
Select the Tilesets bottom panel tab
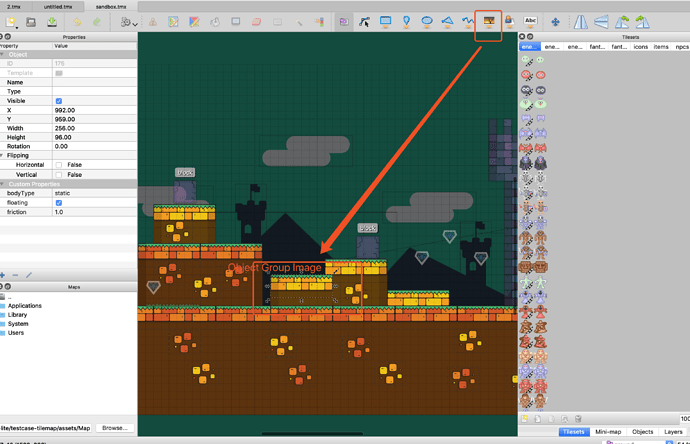pos(574,432)
